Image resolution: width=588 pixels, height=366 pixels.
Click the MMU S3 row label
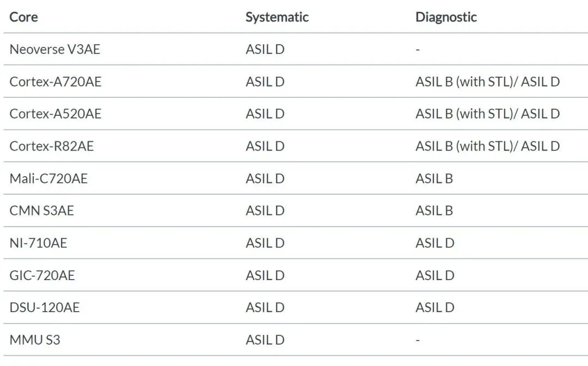[35, 340]
